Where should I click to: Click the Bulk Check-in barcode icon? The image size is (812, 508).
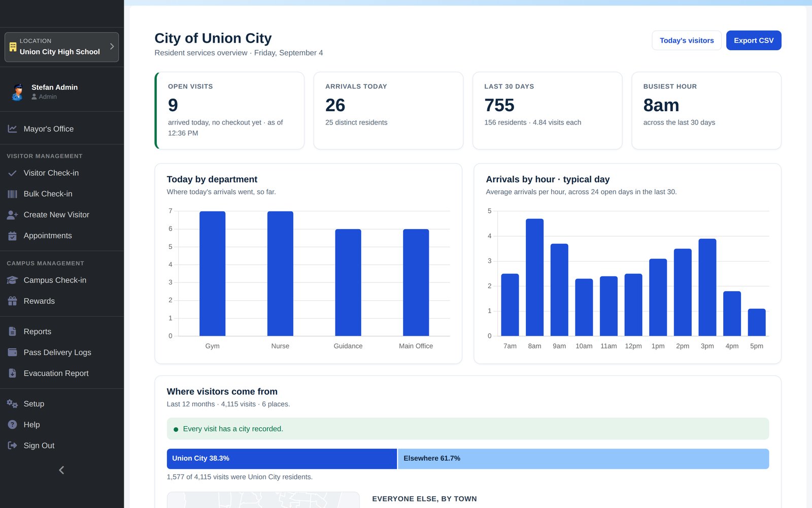pyautogui.click(x=12, y=194)
